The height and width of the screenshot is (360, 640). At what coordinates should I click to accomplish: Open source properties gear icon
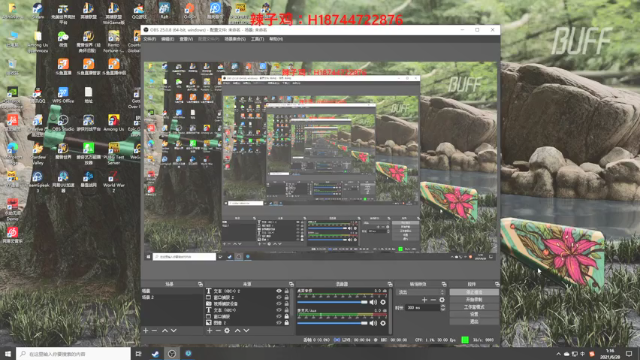tap(227, 331)
